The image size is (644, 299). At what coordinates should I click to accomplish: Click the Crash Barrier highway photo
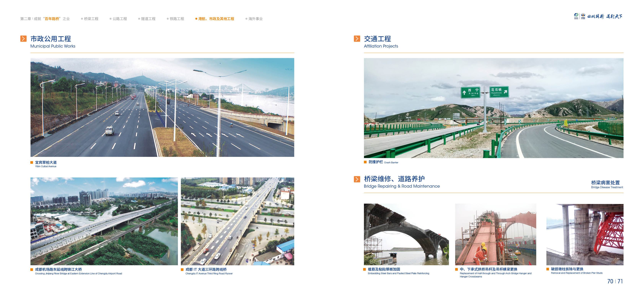[493, 108]
